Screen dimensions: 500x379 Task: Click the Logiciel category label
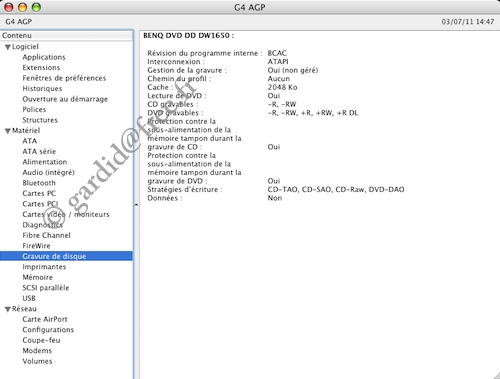coord(25,47)
